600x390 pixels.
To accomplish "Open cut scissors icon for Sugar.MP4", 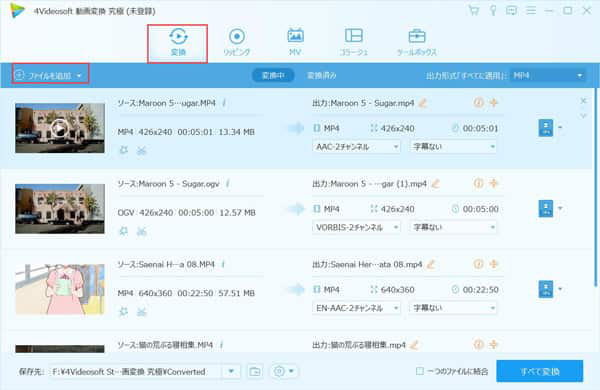I will (x=142, y=150).
